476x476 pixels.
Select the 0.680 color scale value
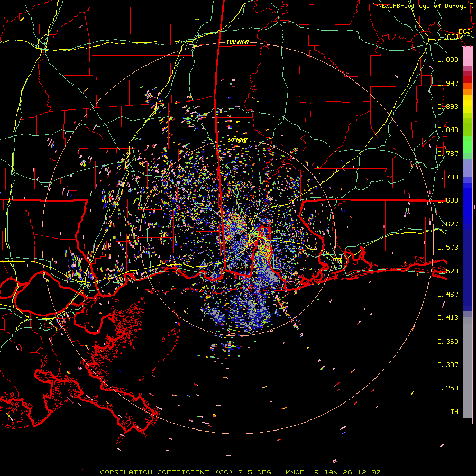[448, 200]
